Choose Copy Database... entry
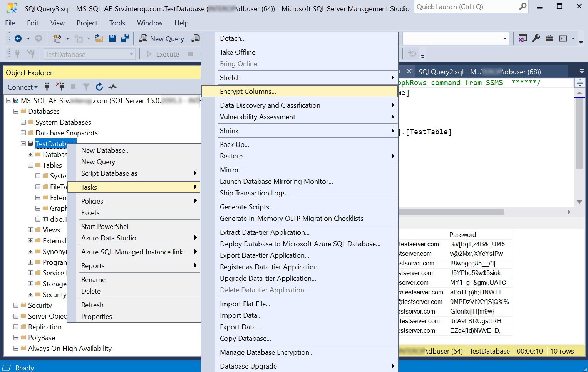 (300, 339)
